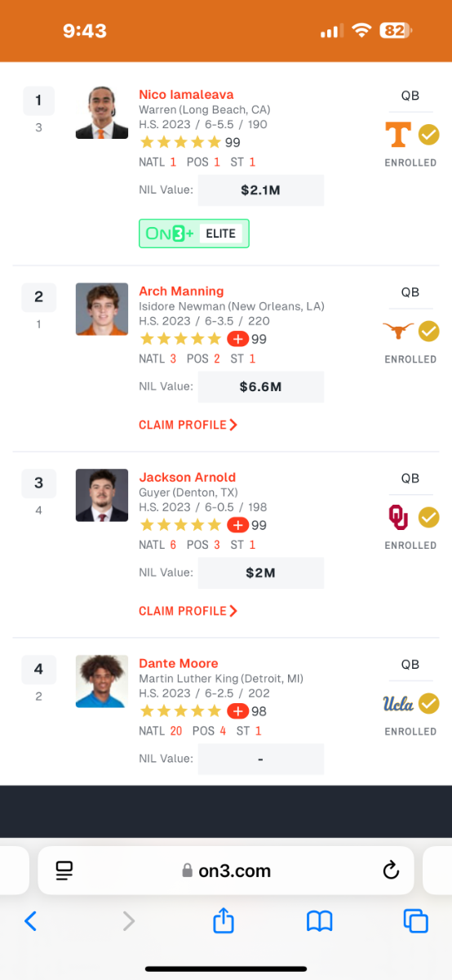Tap the Tennessee team logo
The image size is (452, 980).
coord(397,134)
